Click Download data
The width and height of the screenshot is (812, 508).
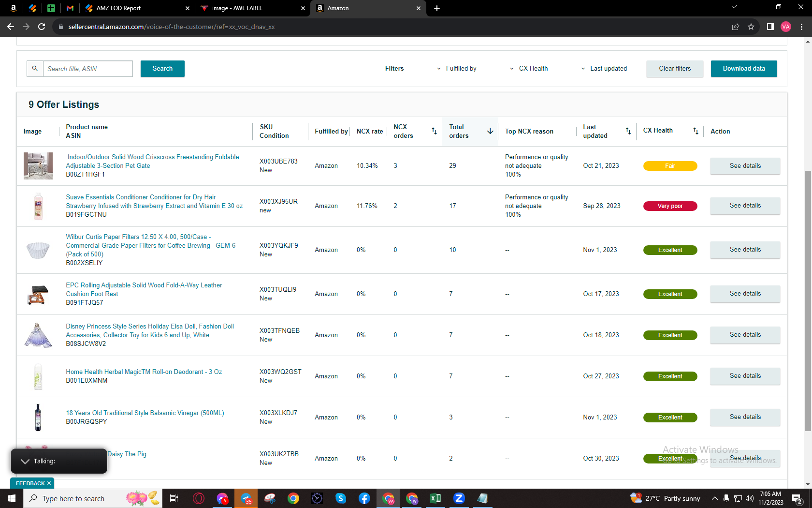(744, 69)
